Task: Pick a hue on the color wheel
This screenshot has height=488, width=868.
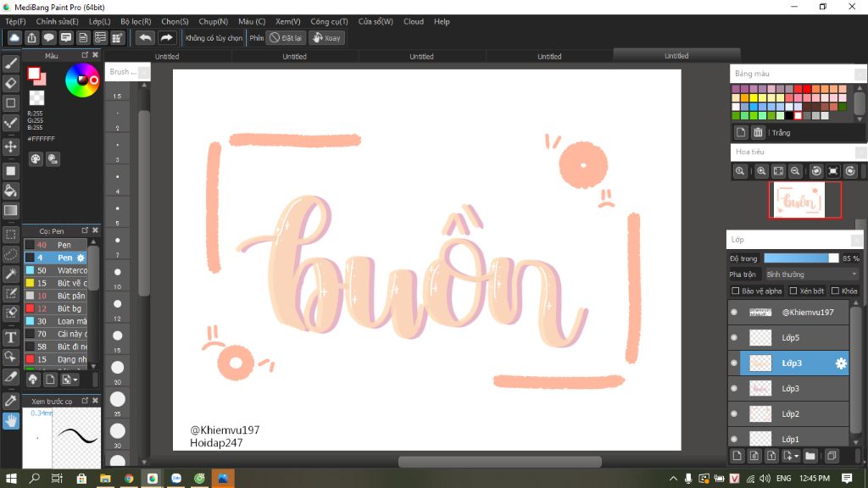Action: tap(82, 80)
